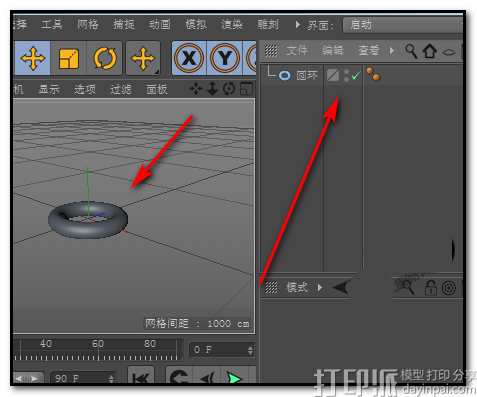The height and width of the screenshot is (397, 477).
Task: Click the 圆环 torus object icon
Action: [x=284, y=76]
